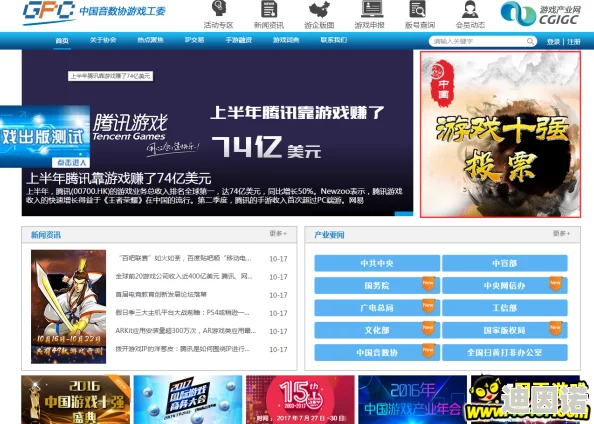The image size is (594, 424).
Task: Click the 工信部 button
Action: point(505,308)
